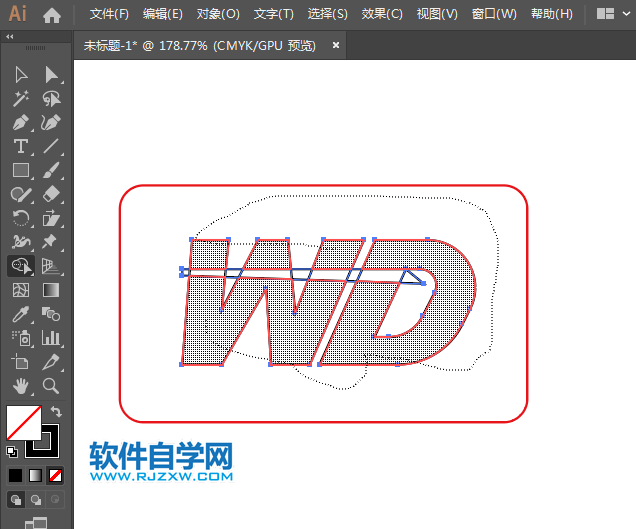Select the Pen tool
The image size is (636, 529).
pos(21,122)
